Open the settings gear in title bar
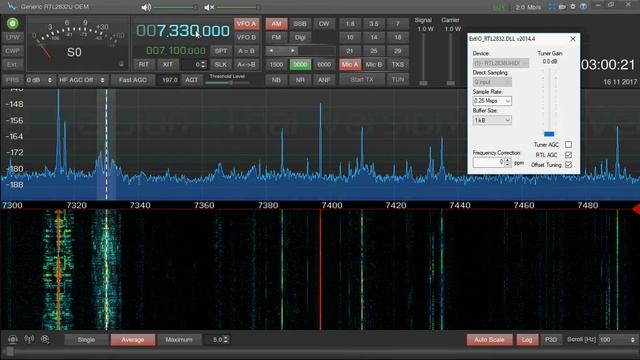Screen dimensions: 640x360 coord(573,7)
